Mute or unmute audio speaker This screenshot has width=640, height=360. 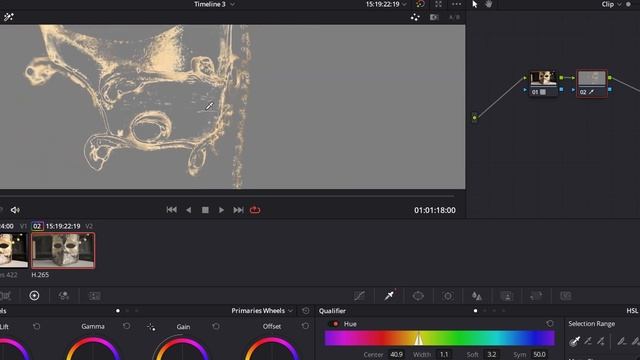click(15, 210)
